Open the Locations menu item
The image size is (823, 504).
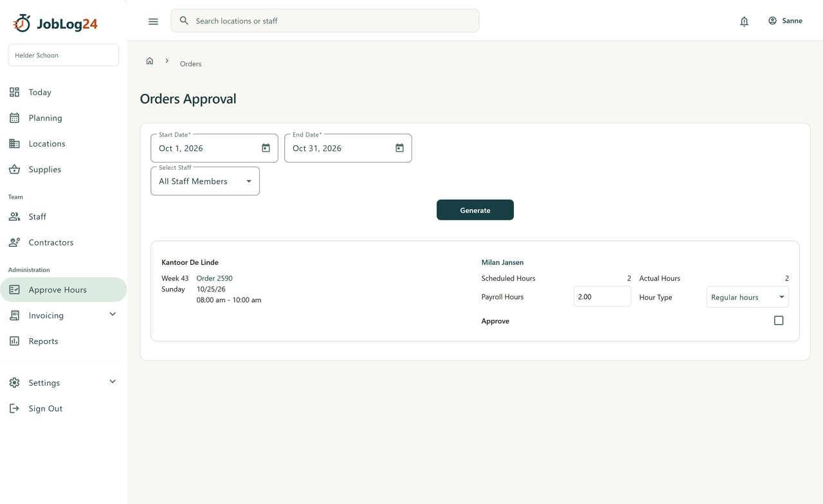pyautogui.click(x=63, y=143)
